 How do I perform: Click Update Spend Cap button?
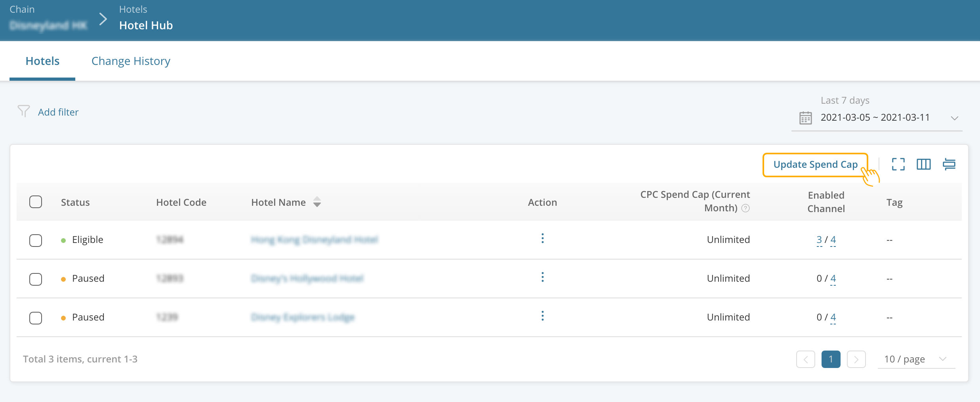pos(815,165)
